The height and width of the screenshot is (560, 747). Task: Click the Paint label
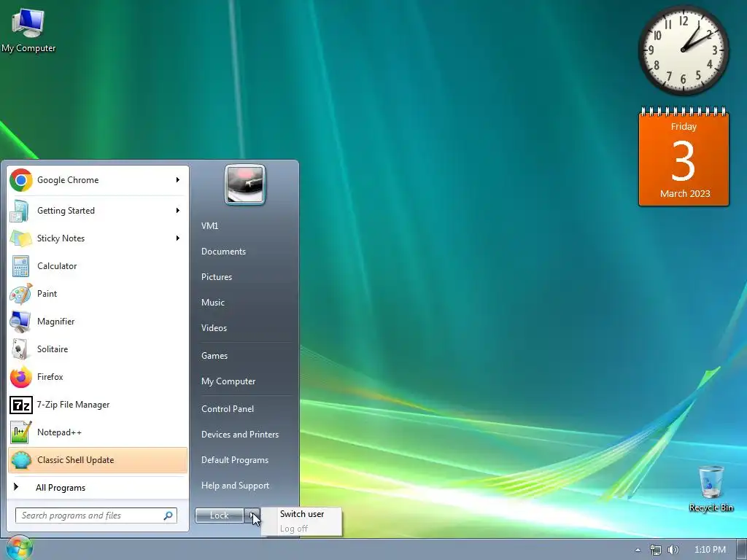point(47,294)
